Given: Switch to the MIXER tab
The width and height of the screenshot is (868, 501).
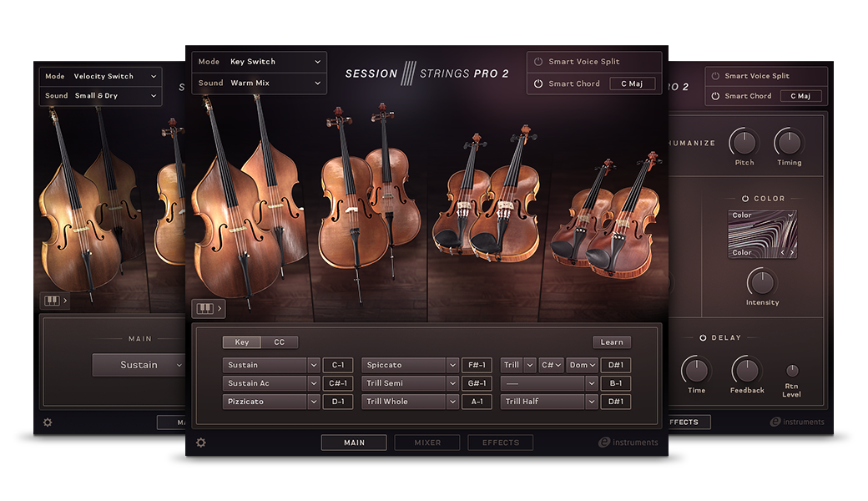Looking at the screenshot, I should (x=427, y=443).
